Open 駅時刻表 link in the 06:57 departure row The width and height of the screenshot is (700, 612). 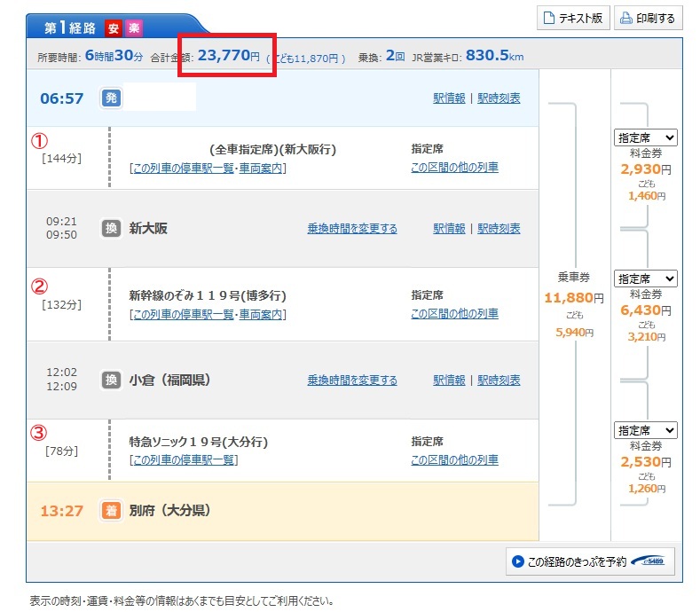(x=499, y=98)
